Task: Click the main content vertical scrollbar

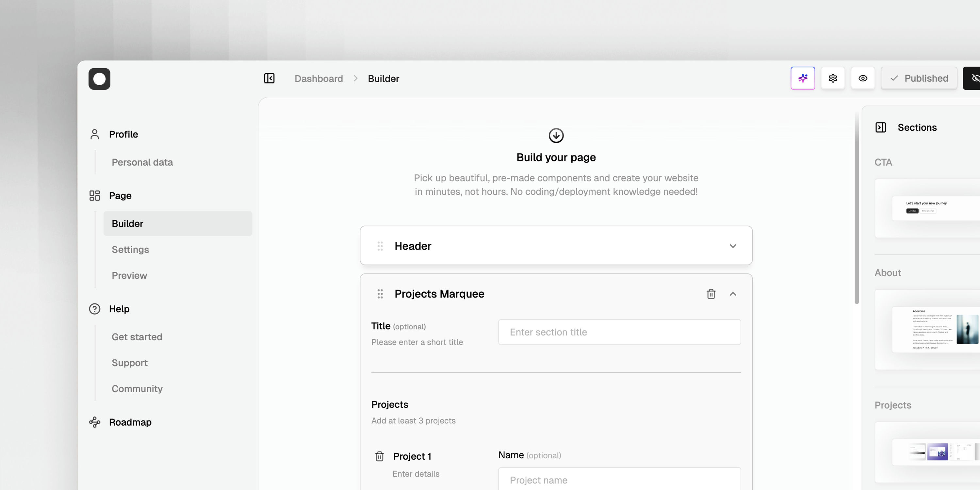Action: click(857, 209)
